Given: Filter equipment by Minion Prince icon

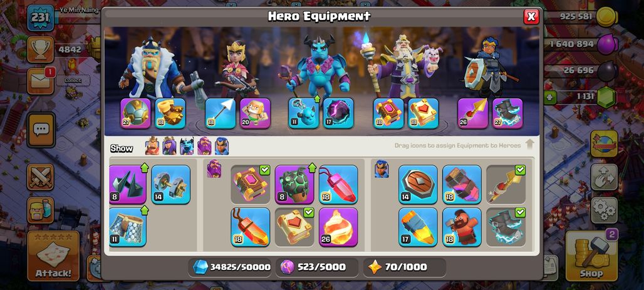Looking at the screenshot, I should click(187, 146).
